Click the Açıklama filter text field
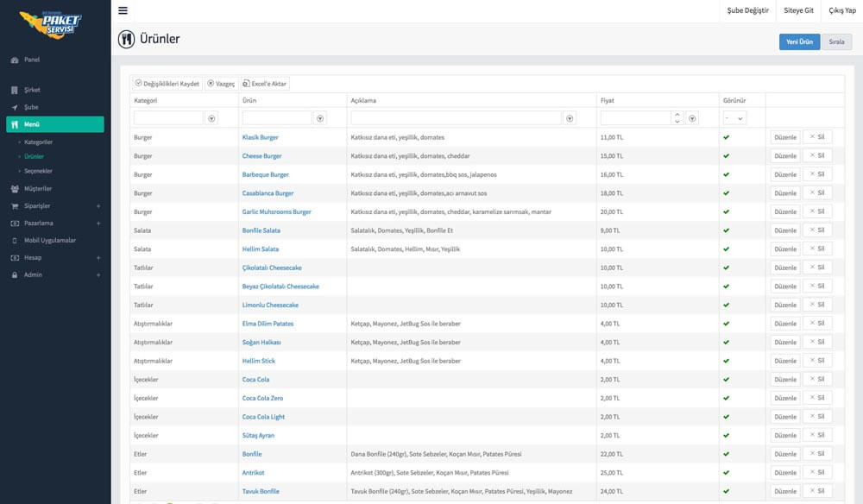 pyautogui.click(x=457, y=118)
